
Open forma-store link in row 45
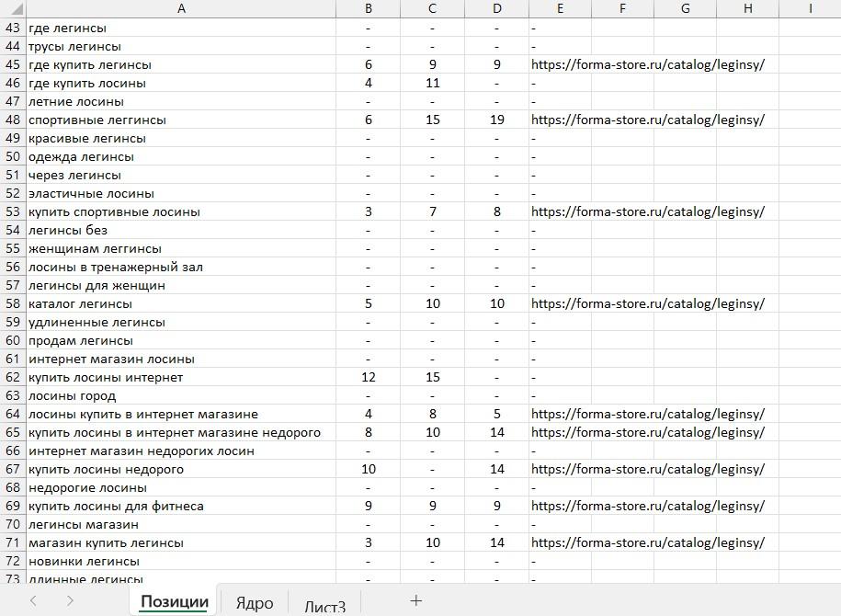click(648, 65)
